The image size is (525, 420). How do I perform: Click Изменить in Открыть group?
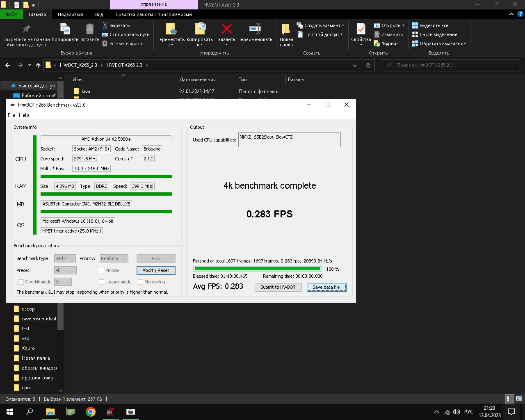point(388,34)
